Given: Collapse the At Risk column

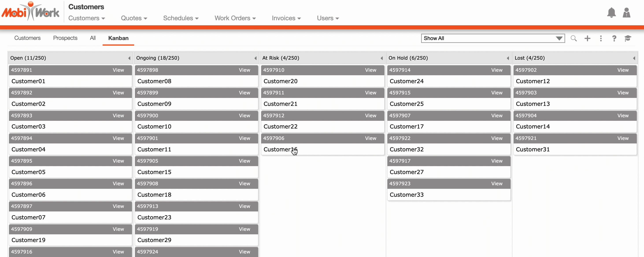Looking at the screenshot, I should coord(381,58).
